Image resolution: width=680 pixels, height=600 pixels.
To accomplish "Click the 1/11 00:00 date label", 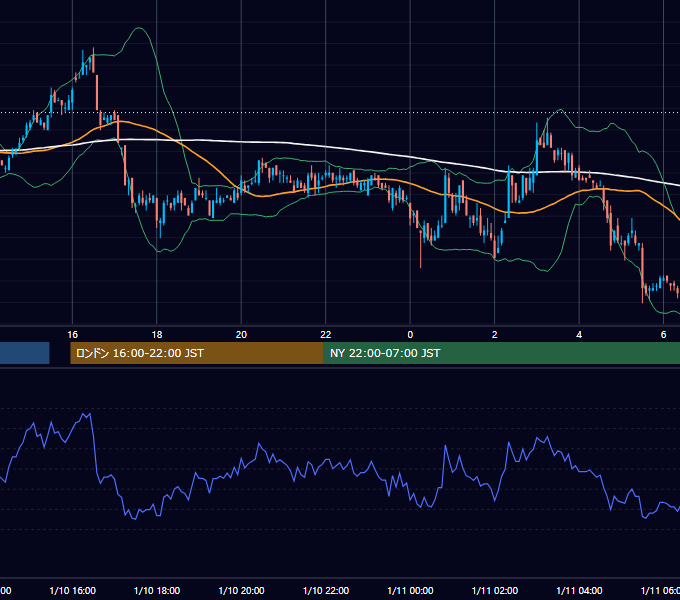I will tap(410, 590).
